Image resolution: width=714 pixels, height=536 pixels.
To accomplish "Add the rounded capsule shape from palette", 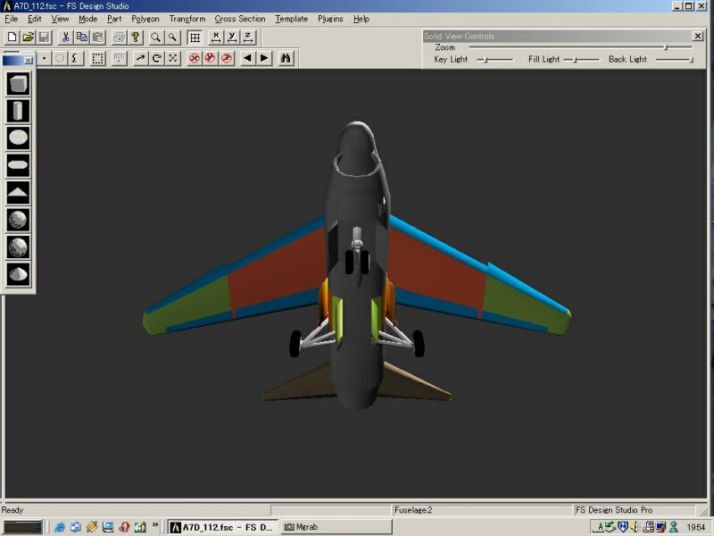I will click(x=18, y=165).
